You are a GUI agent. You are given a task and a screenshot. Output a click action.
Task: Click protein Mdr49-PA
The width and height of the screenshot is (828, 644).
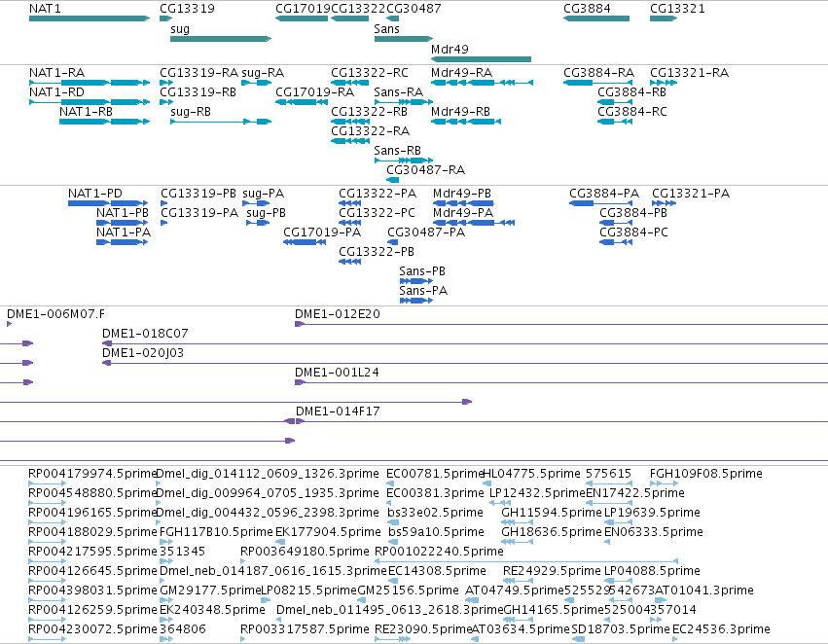tap(463, 213)
